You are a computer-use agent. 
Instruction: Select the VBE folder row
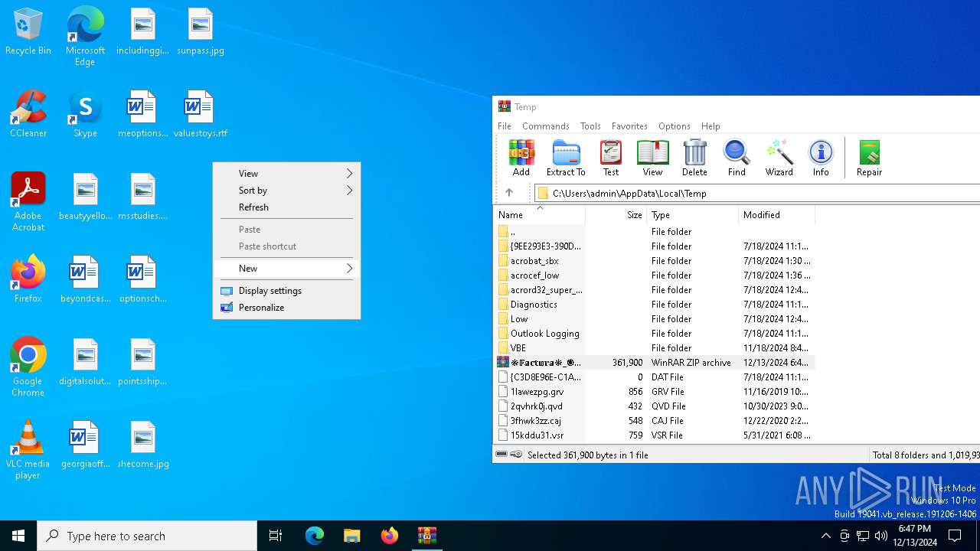tap(655, 348)
